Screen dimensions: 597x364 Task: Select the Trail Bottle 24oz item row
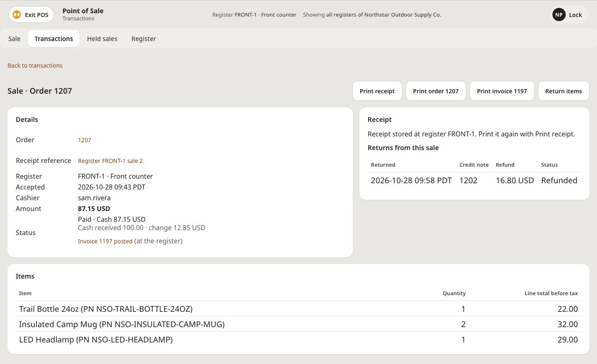pyautogui.click(x=298, y=309)
